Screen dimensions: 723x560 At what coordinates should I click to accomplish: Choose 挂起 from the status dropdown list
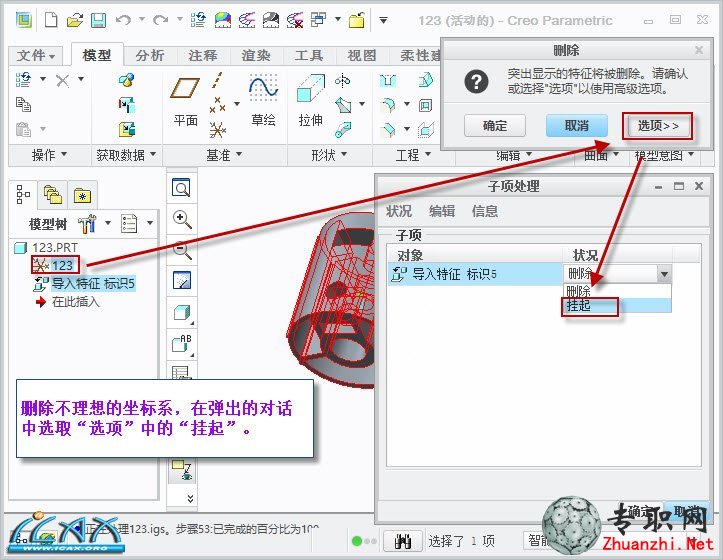click(x=616, y=305)
